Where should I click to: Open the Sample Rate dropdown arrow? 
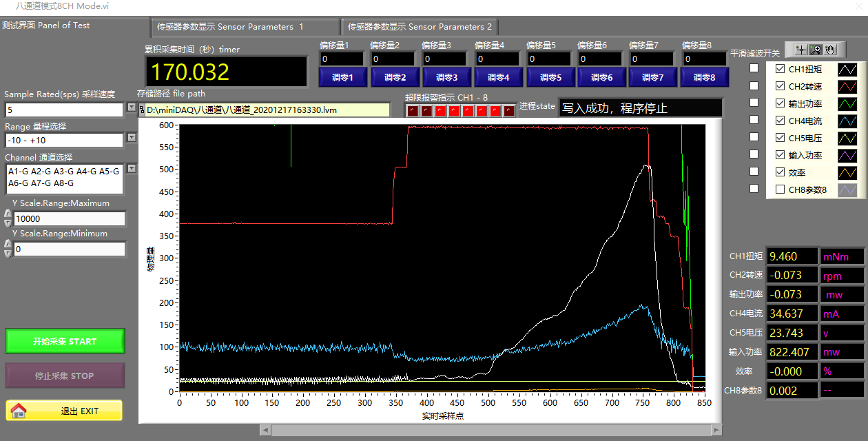tap(132, 108)
